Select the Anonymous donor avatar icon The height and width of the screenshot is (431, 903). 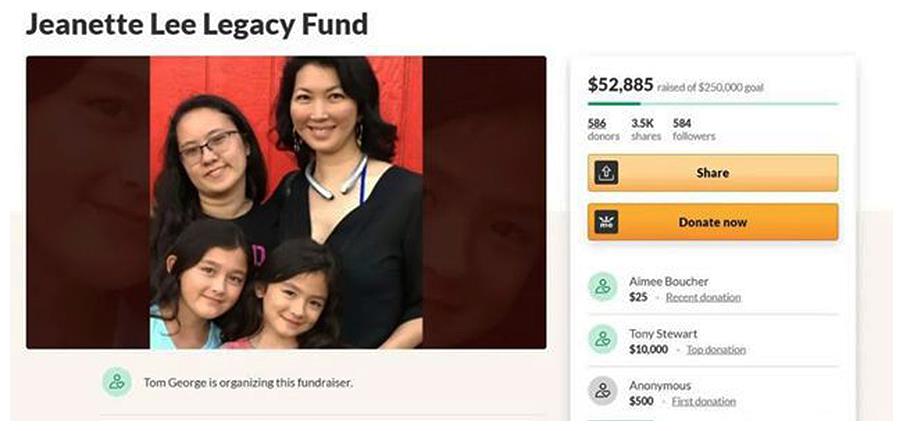point(602,391)
